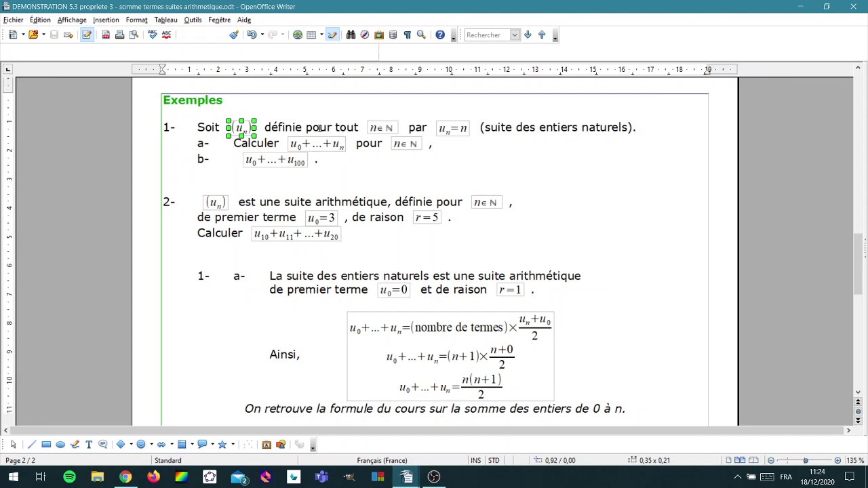Select the Freeform Line tool
The height and width of the screenshot is (488, 868).
75,445
